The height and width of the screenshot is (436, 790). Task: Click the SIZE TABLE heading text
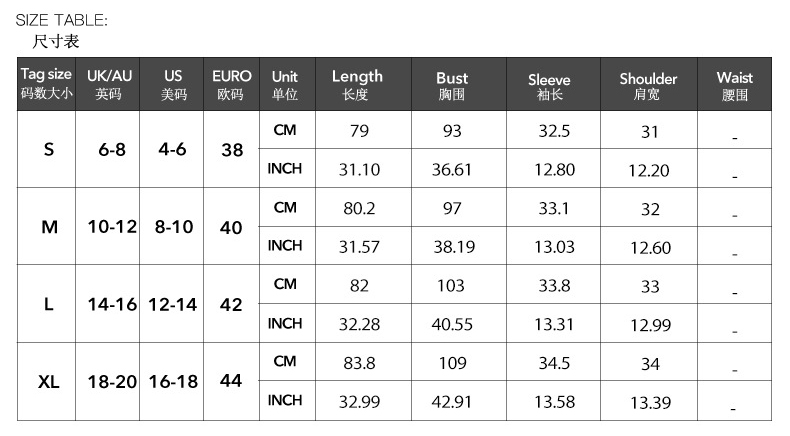tap(61, 20)
